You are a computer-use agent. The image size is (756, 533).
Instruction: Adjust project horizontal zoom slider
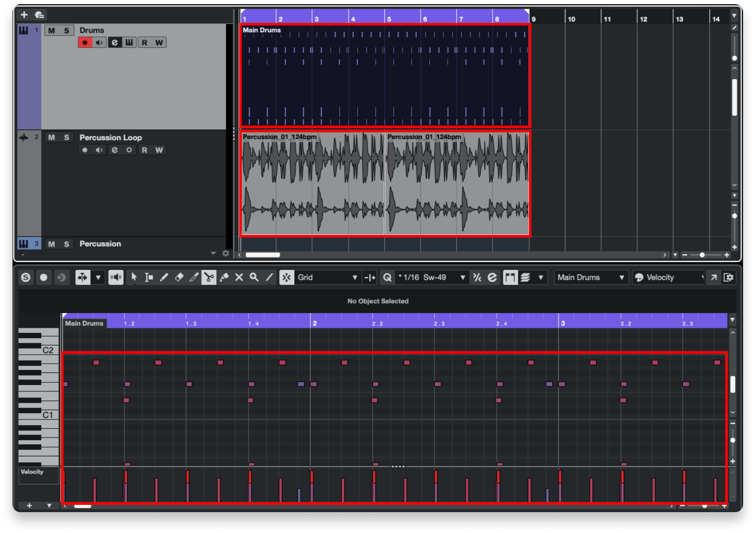(x=702, y=255)
